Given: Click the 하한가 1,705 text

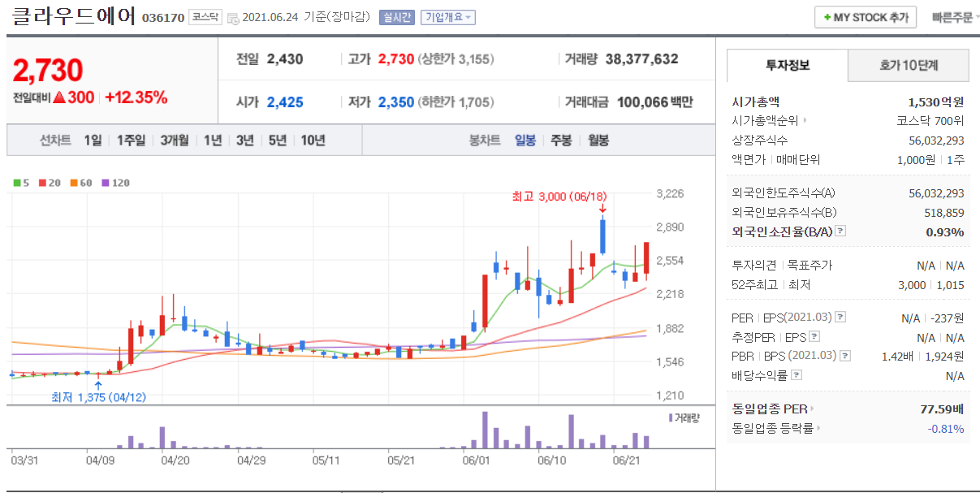Looking at the screenshot, I should click(455, 103).
